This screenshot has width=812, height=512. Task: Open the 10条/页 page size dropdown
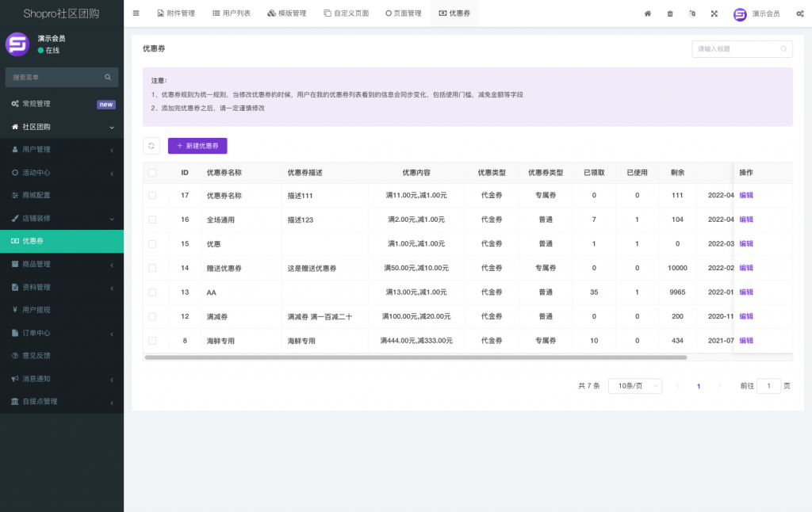[634, 385]
